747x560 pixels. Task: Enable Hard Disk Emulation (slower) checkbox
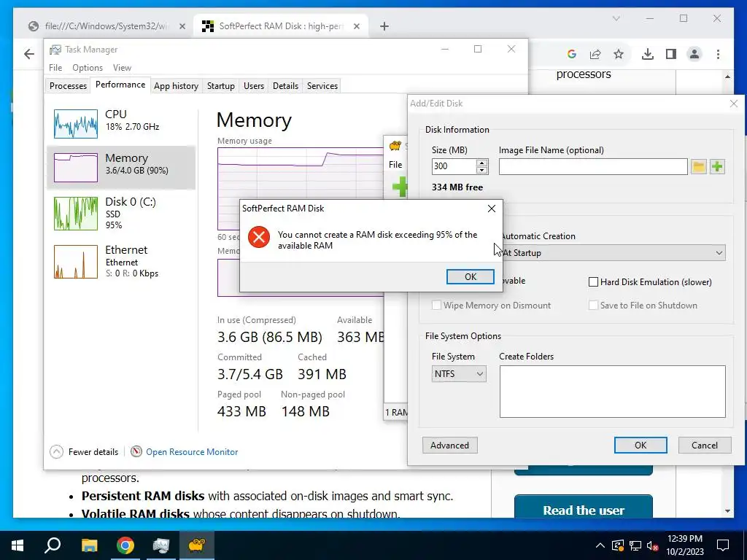[x=593, y=282]
